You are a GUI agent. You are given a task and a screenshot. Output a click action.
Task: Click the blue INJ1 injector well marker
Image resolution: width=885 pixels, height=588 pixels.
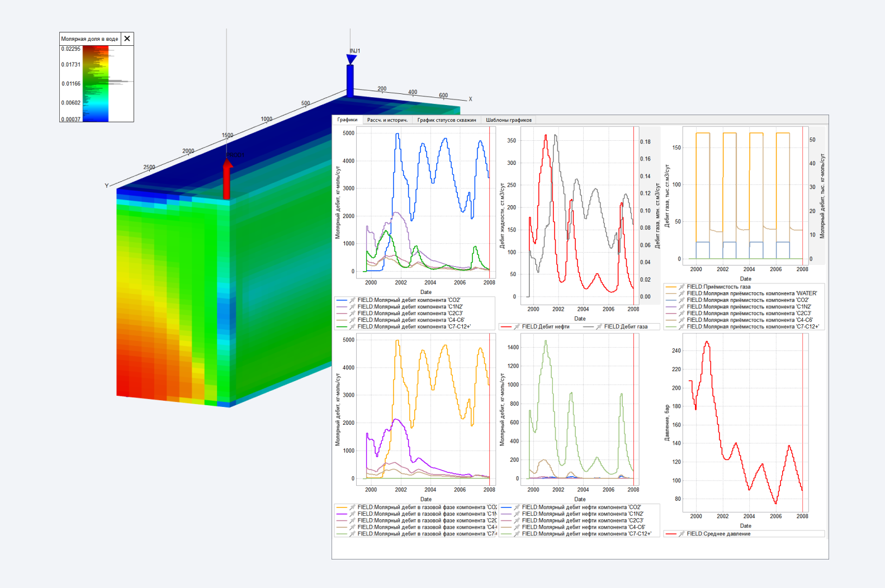tap(351, 75)
